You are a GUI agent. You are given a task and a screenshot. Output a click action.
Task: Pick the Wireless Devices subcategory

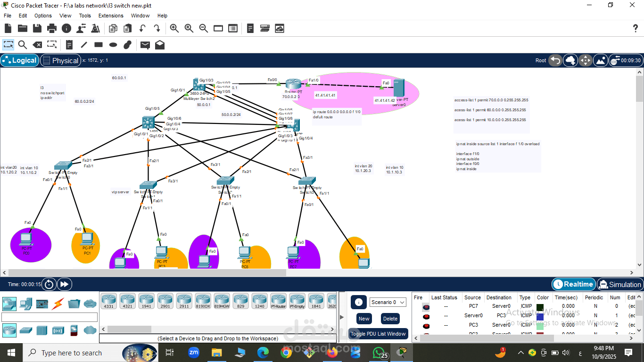coord(58,330)
